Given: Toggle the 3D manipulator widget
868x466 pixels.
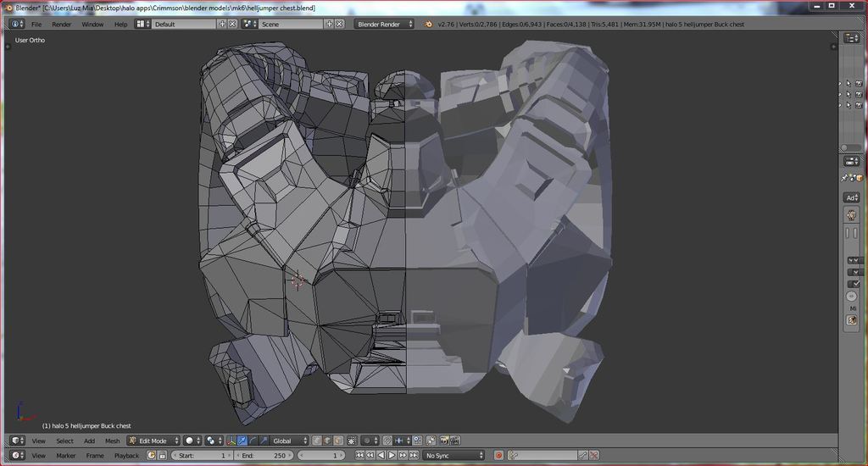Looking at the screenshot, I should [x=232, y=441].
